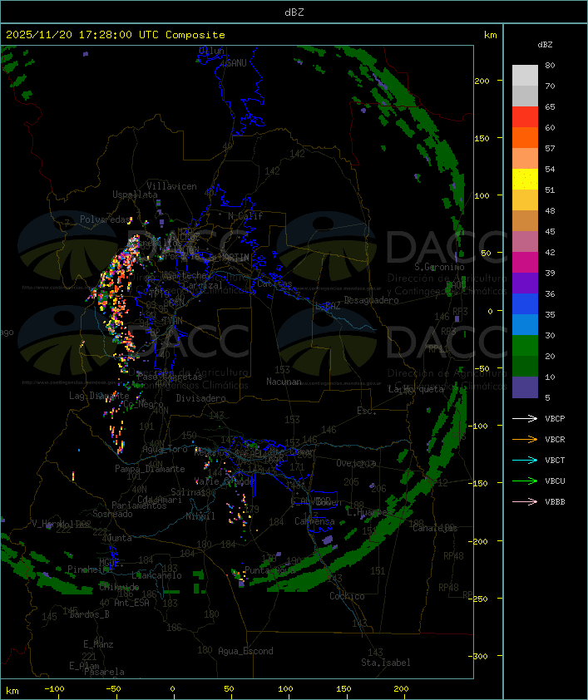
Task: Click the VBCP legend label
Action: coord(555,418)
